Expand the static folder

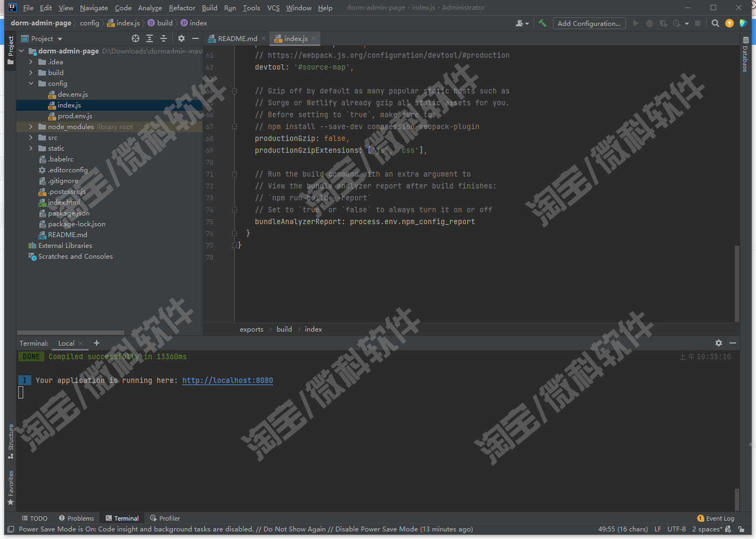pos(31,149)
